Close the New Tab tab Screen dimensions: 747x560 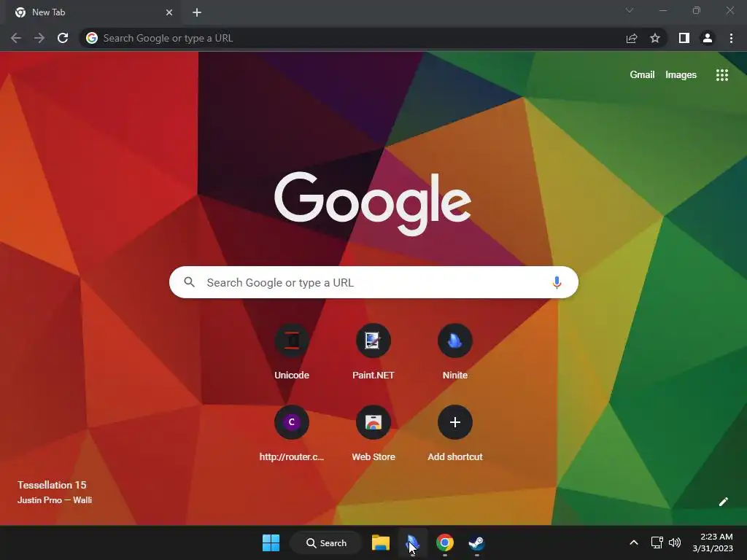pyautogui.click(x=169, y=12)
